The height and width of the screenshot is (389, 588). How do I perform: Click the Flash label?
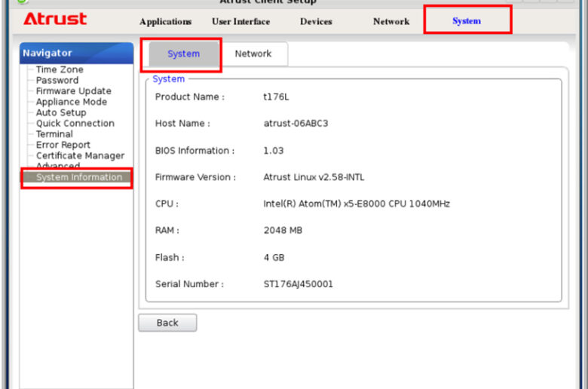[170, 257]
